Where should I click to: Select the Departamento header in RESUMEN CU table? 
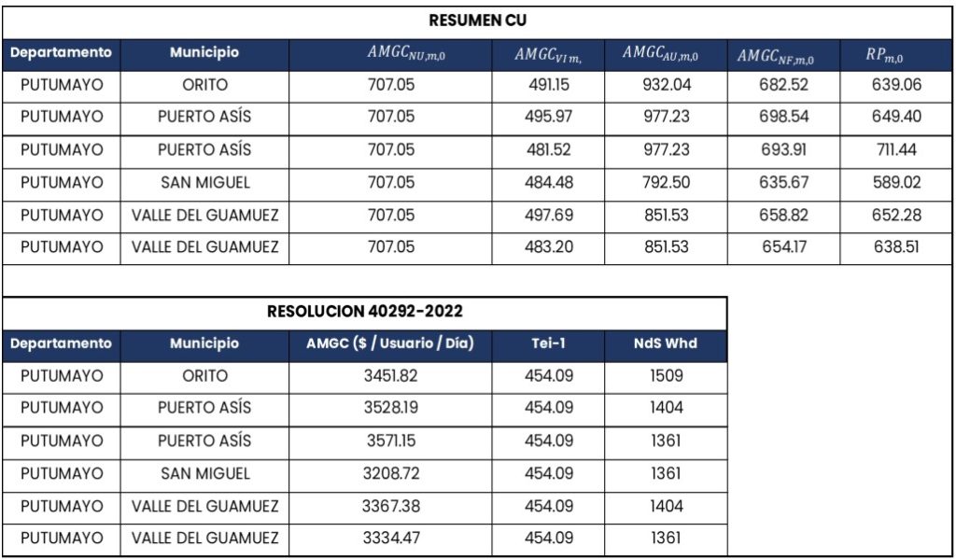(x=62, y=53)
